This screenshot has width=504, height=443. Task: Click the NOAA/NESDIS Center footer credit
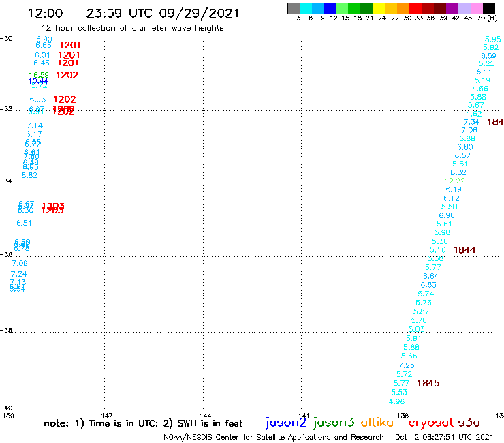274,437
